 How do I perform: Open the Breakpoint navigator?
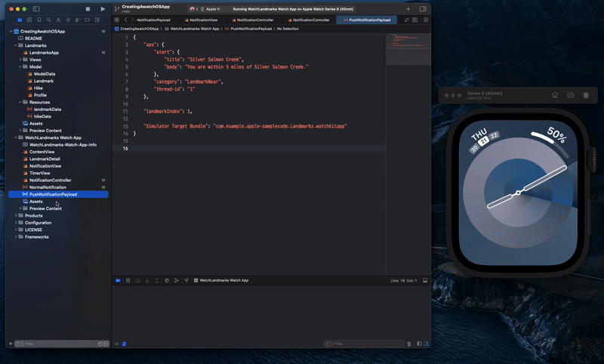pos(87,20)
